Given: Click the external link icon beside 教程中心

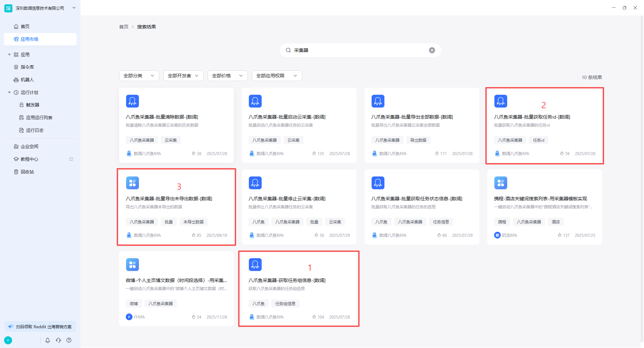Looking at the screenshot, I should (71, 159).
